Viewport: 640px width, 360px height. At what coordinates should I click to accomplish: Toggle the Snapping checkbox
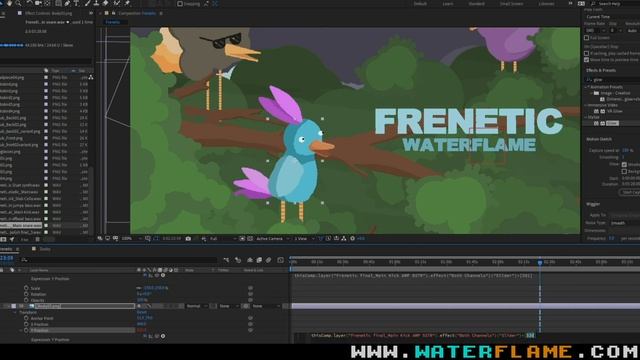point(180,4)
